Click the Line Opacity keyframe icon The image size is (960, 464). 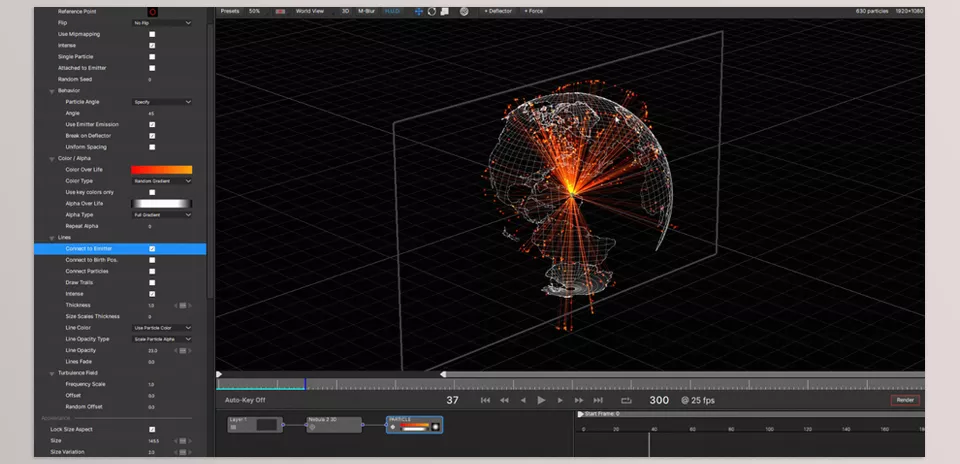pyautogui.click(x=182, y=351)
